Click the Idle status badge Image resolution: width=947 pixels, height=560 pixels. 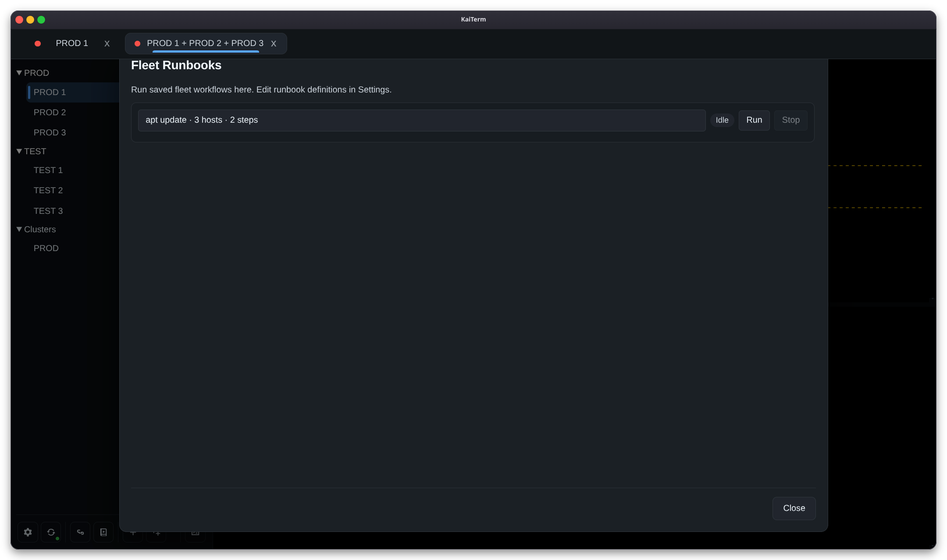722,120
